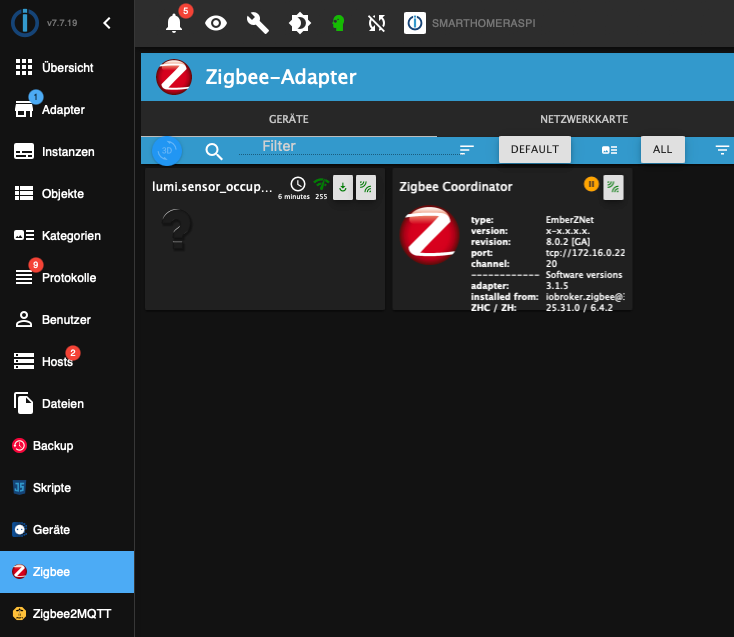This screenshot has width=734, height=637.
Task: Click the sync-disabled arrows icon
Action: pos(377,23)
